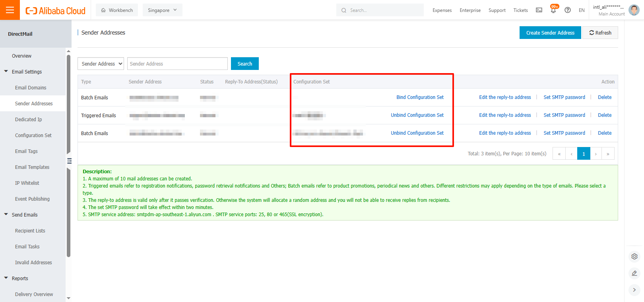The height and width of the screenshot is (302, 644).
Task: Open the Singapore region dropdown
Action: click(x=162, y=10)
